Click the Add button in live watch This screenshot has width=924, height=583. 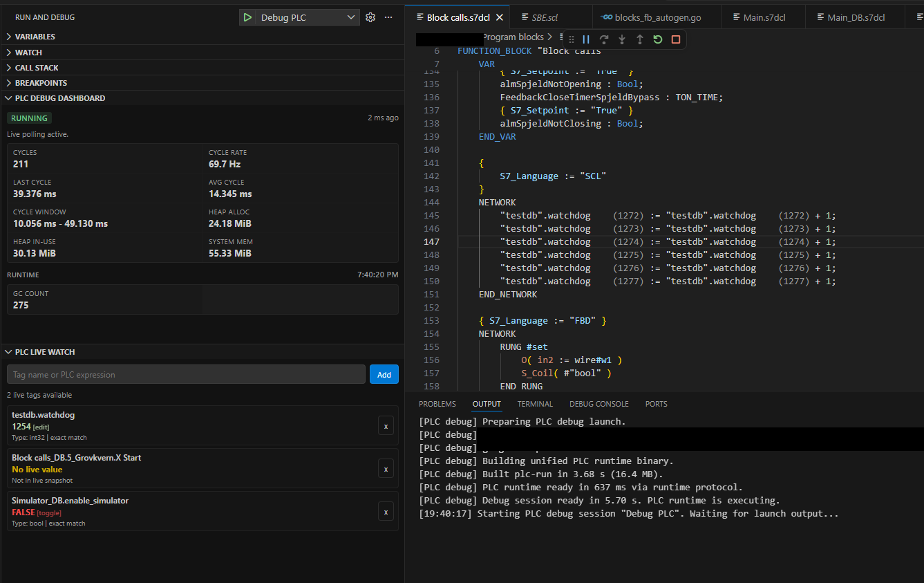click(384, 374)
